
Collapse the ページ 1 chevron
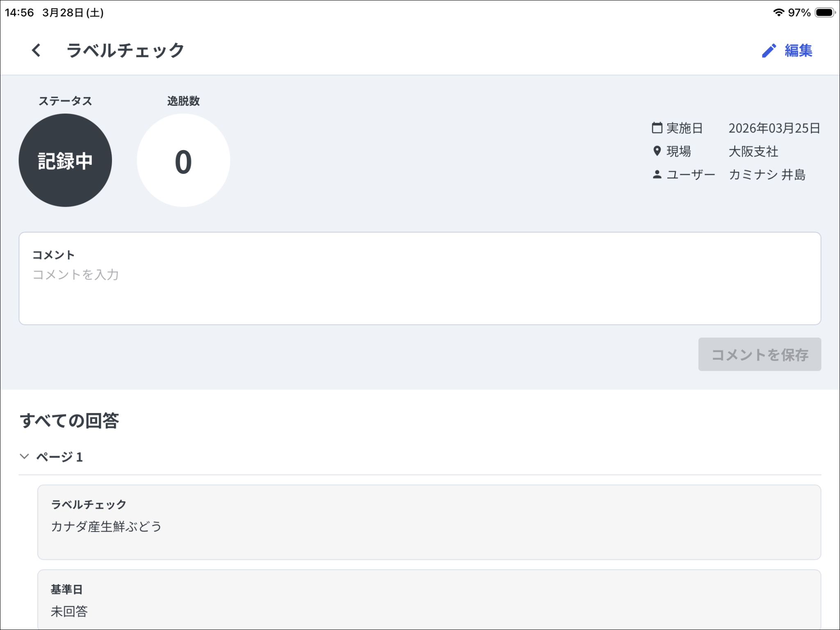[25, 456]
